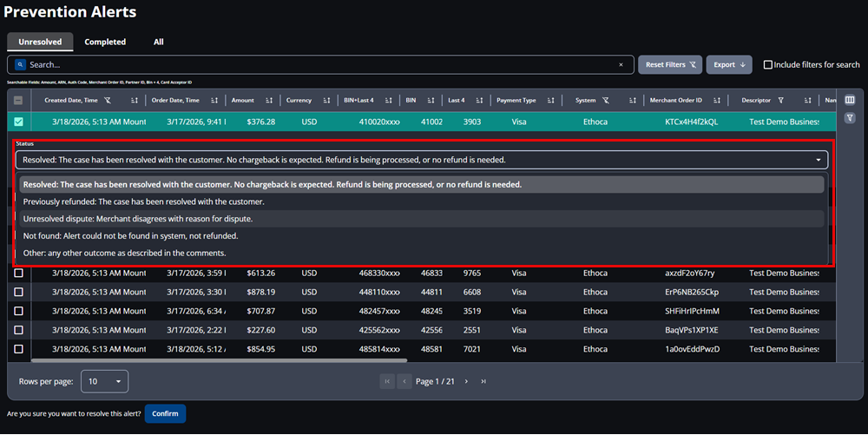
Task: Sort by the Amount column
Action: click(x=269, y=100)
